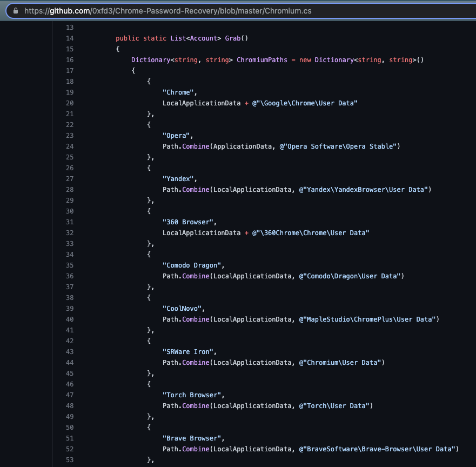Click line number 51
476x467 pixels.
click(70, 438)
